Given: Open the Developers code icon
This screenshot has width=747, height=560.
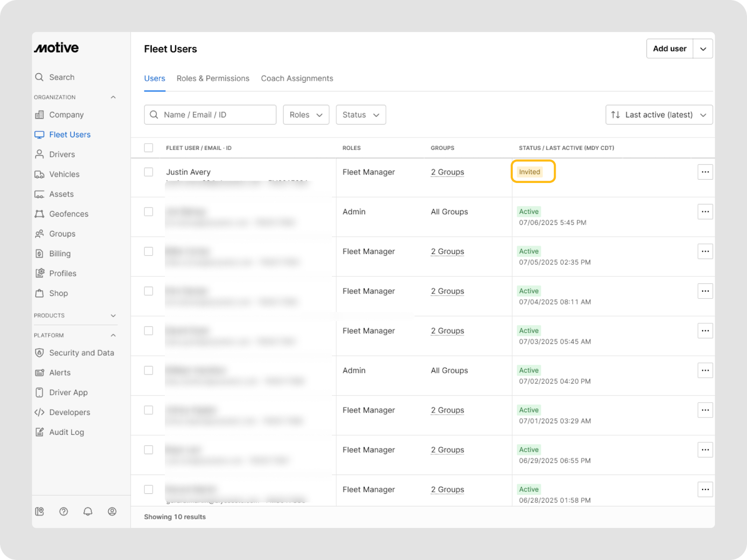Looking at the screenshot, I should point(39,413).
